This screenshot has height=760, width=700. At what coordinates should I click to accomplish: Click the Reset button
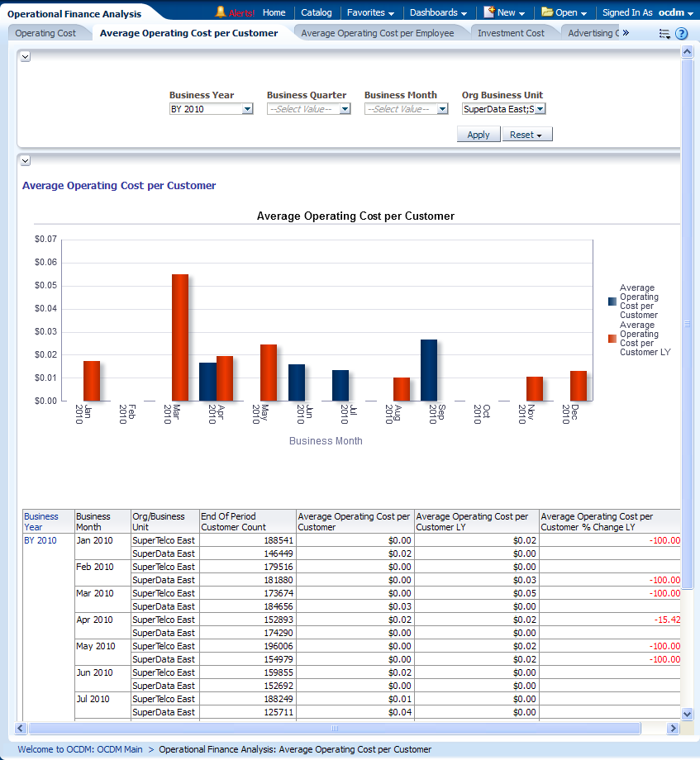[526, 135]
